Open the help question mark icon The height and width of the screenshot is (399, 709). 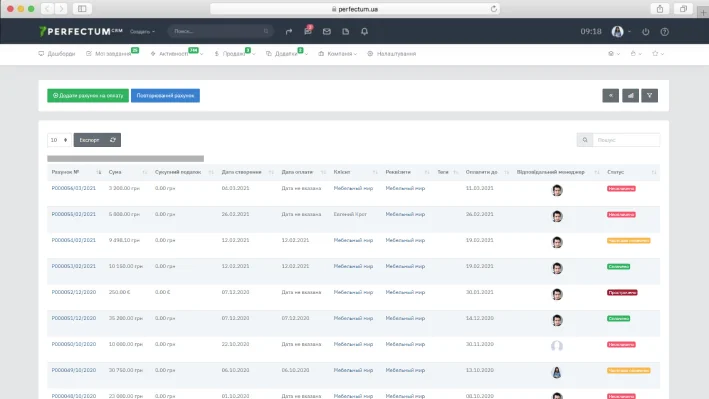(664, 32)
